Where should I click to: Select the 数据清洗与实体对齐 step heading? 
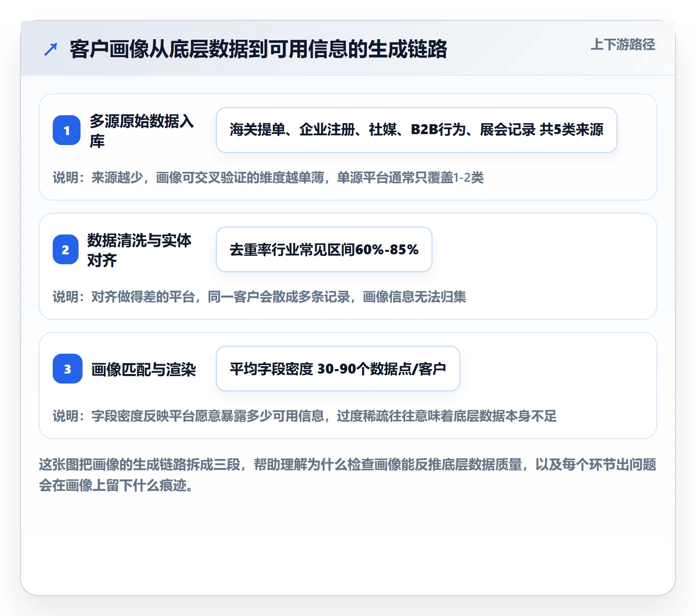click(139, 250)
